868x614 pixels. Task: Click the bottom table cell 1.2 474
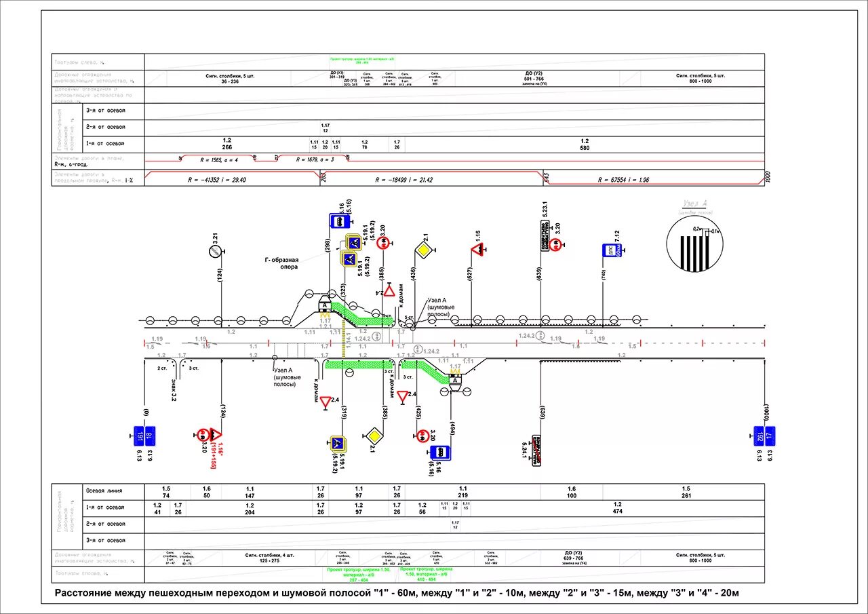pyautogui.click(x=617, y=508)
